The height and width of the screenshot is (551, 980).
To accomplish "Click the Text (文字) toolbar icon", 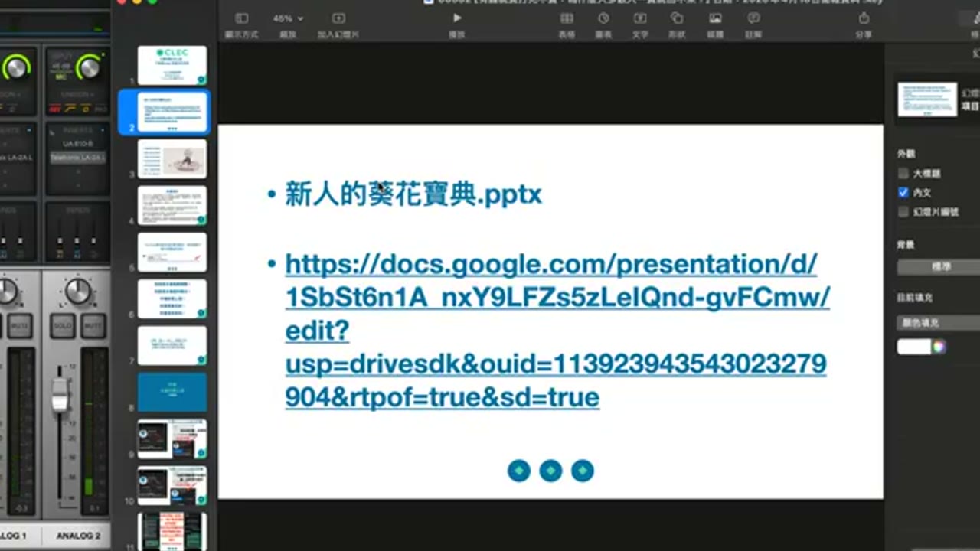I will (640, 18).
